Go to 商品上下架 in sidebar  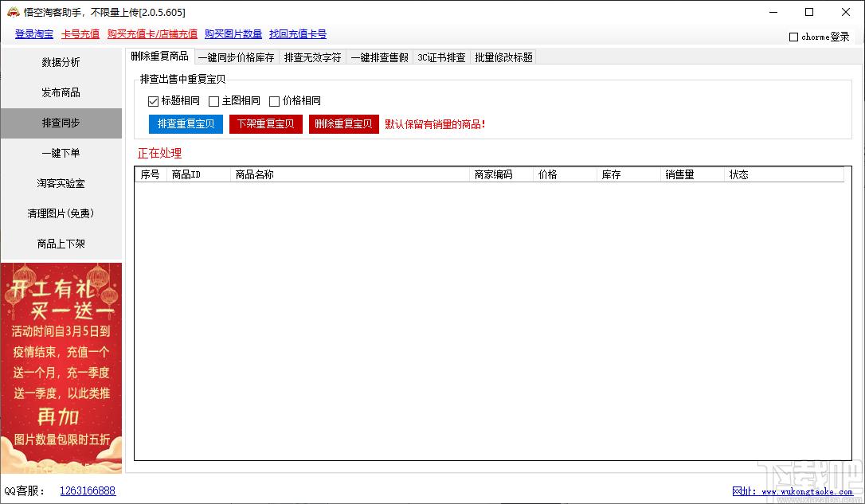point(61,244)
